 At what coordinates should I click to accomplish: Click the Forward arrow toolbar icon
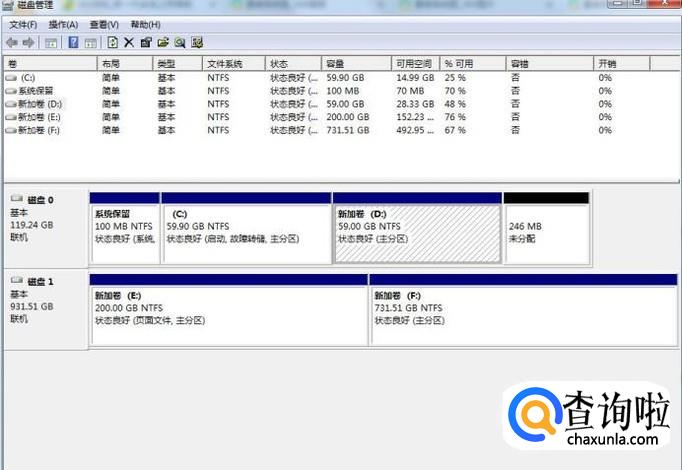(29, 43)
